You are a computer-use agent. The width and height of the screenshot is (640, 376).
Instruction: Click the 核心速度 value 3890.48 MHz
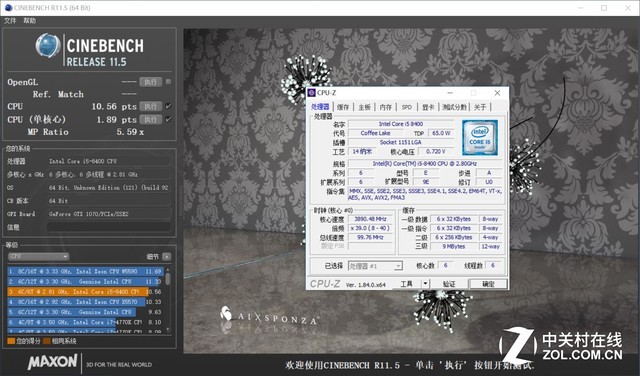tap(370, 219)
